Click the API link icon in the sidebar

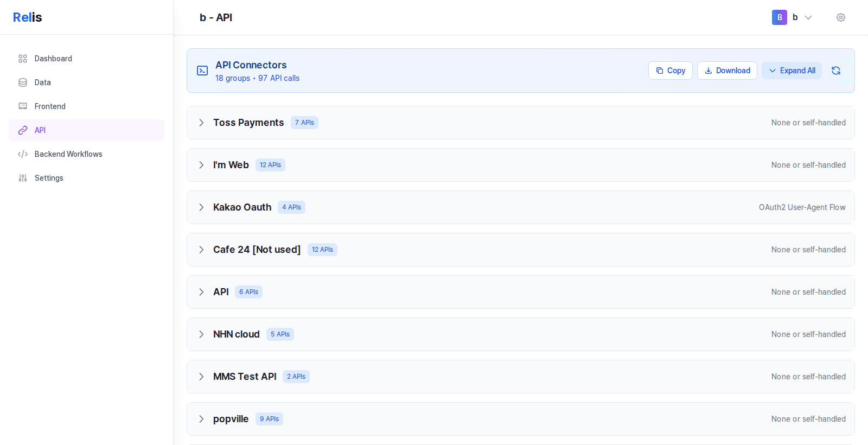tap(23, 130)
